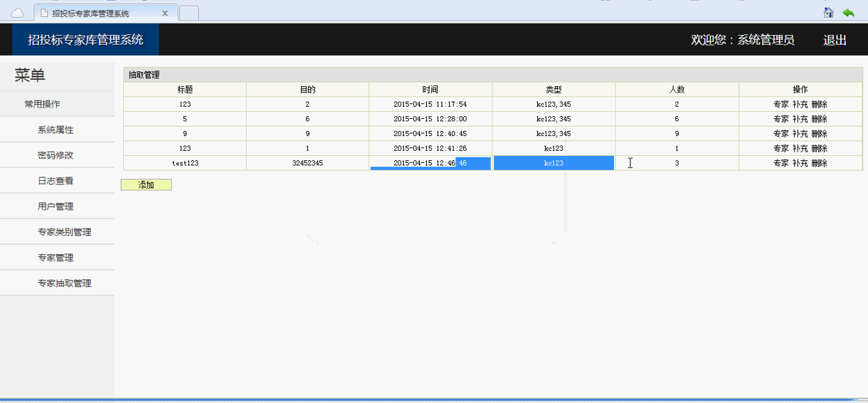Screen dimensions: 868x403
Task: Open 系统属性 from the menu
Action: pos(57,130)
